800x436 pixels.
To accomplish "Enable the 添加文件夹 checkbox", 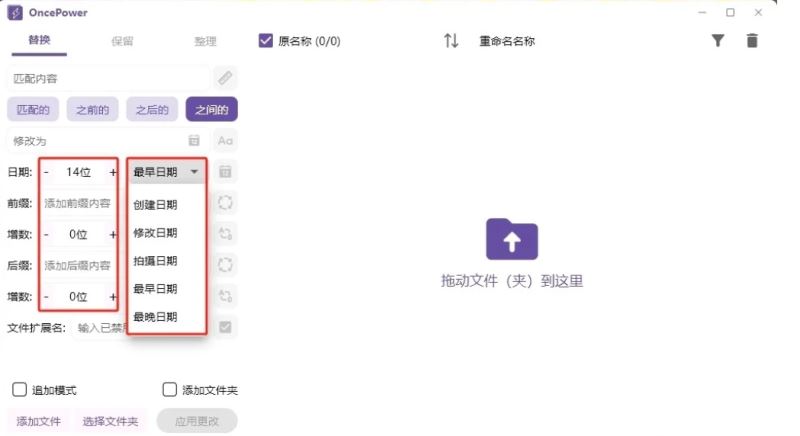I will coord(169,390).
